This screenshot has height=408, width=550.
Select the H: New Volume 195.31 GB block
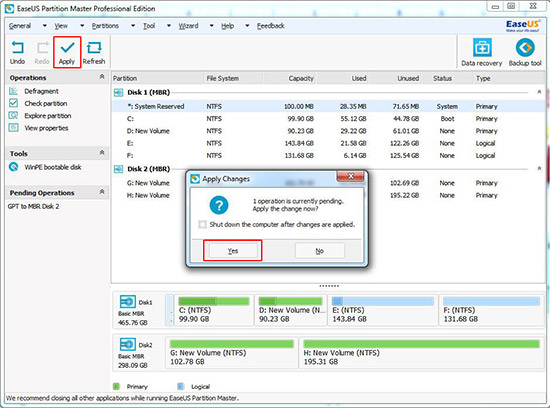click(x=422, y=353)
